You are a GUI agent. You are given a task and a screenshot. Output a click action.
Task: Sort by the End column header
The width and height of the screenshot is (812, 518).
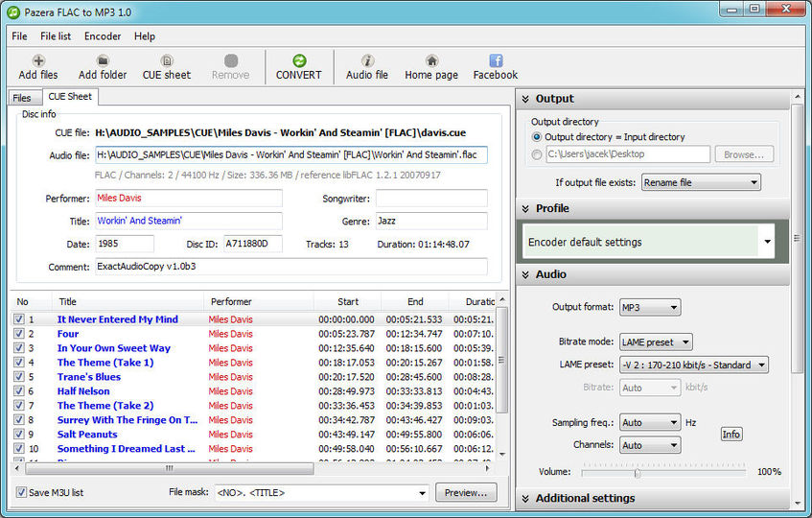(415, 301)
